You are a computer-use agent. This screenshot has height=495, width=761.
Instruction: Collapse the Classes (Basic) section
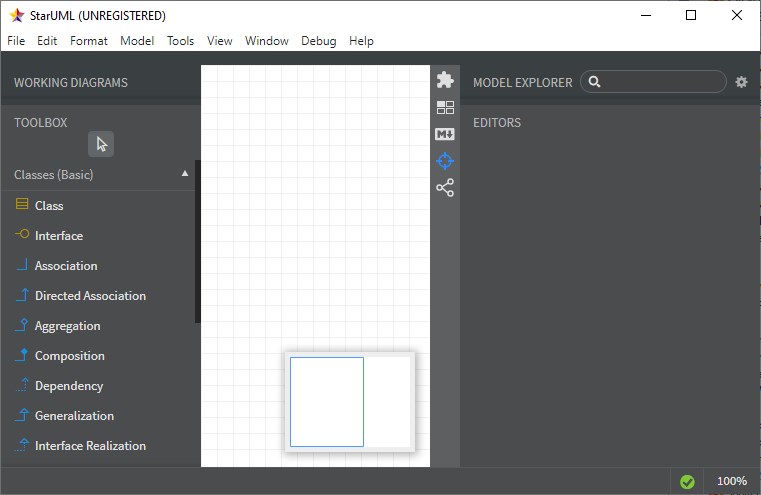184,174
